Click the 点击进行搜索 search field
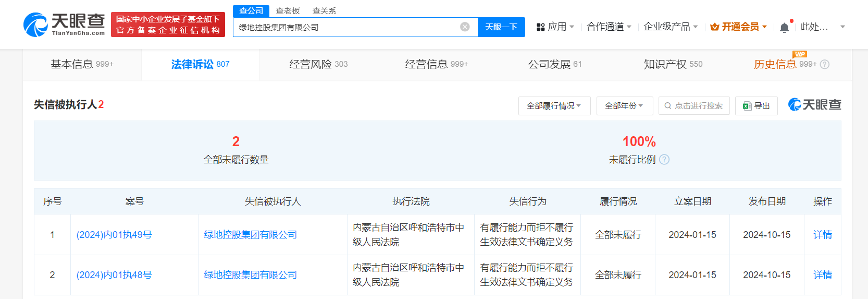Viewport: 868px width, 299px height. pos(694,106)
